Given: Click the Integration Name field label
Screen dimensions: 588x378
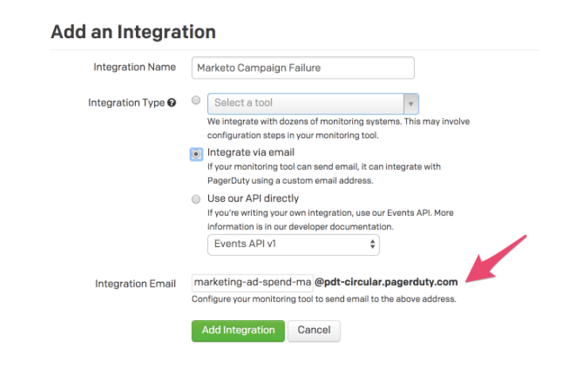Looking at the screenshot, I should pyautogui.click(x=134, y=67).
